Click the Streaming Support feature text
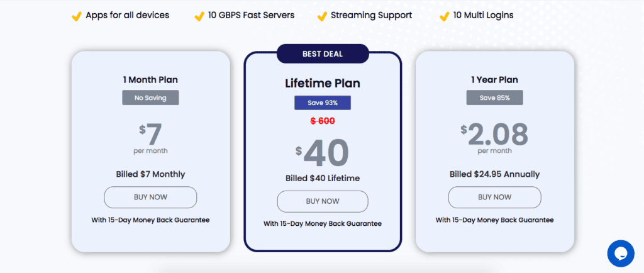Viewport: 644px width, 273px height. [x=371, y=16]
